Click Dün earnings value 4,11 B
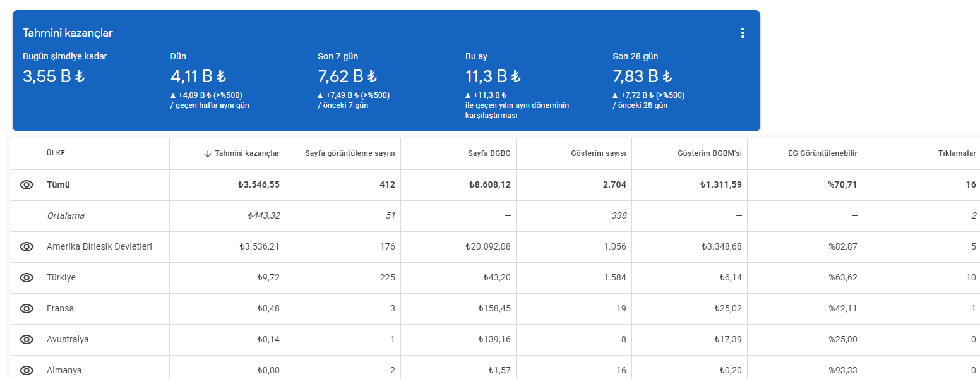This screenshot has width=980, height=379. click(198, 77)
